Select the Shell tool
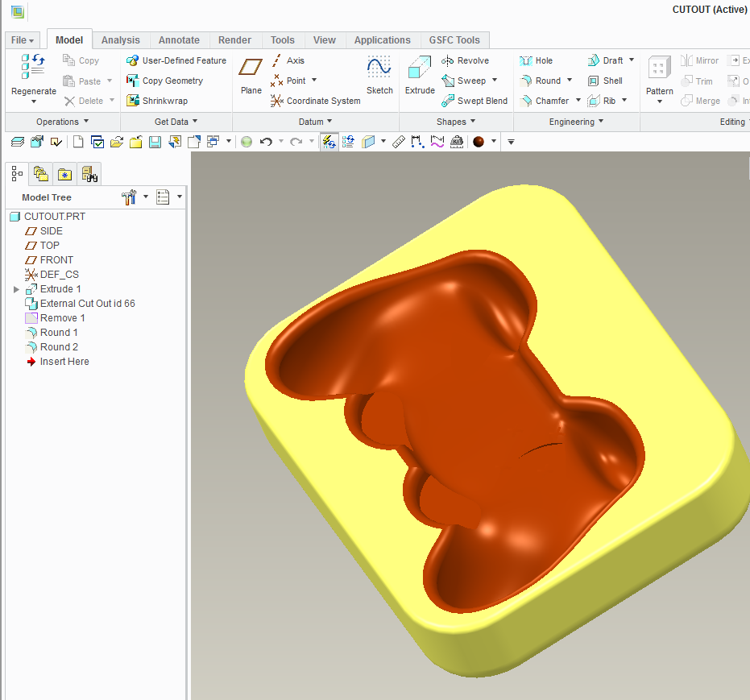Image resolution: width=750 pixels, height=700 pixels. (605, 81)
